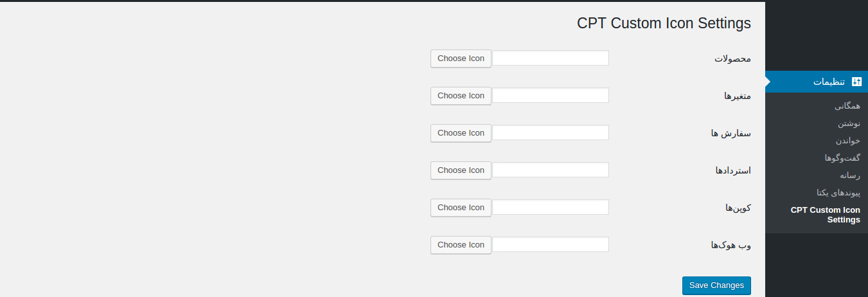
Task: Open پیوندهای یکتا permalinks settings
Action: (x=838, y=193)
